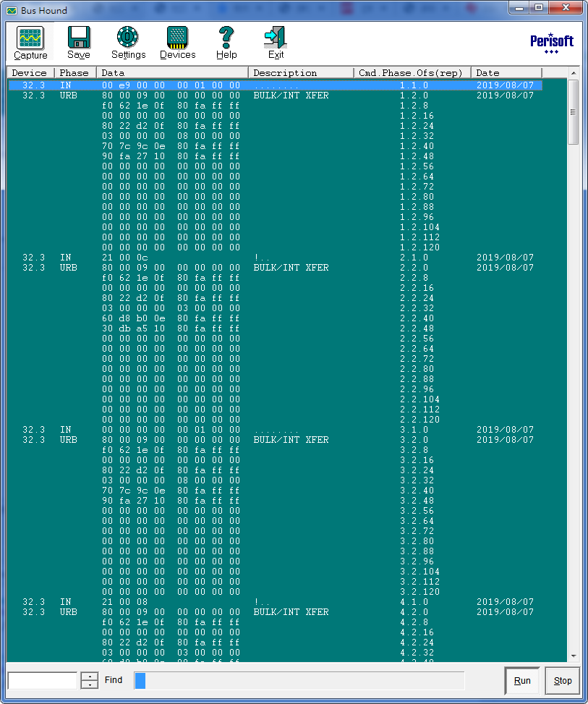
Task: Click offset value 4.2.24
Action: [417, 642]
